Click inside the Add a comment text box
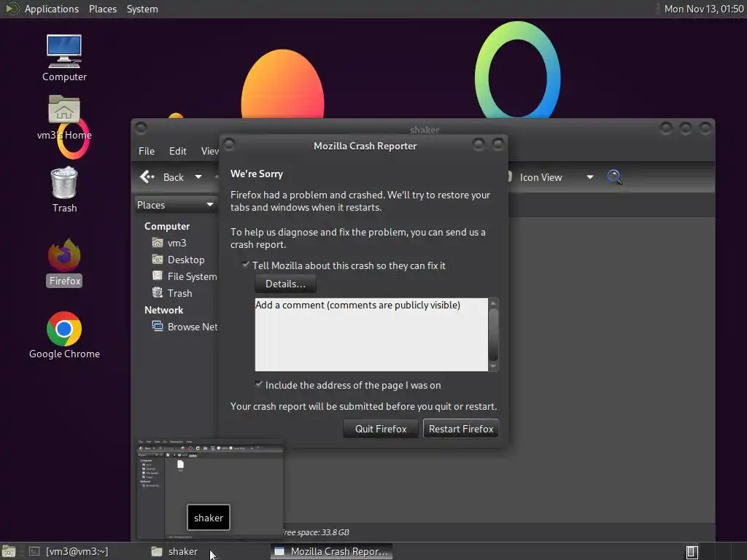 coord(371,334)
